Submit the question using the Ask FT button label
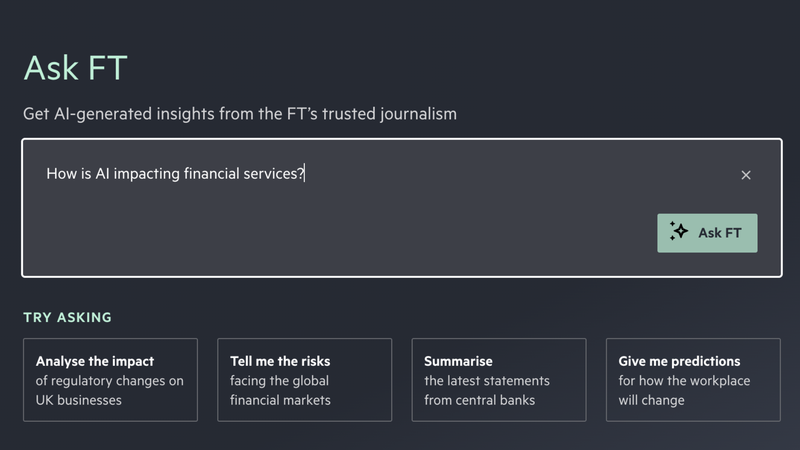The height and width of the screenshot is (450, 800). coord(720,233)
